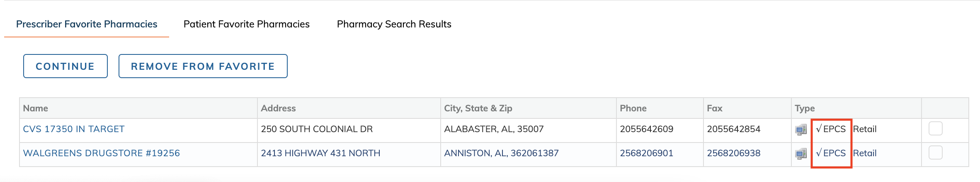The height and width of the screenshot is (182, 980).
Task: Select the checkbox for CVS 17350 IN TARGET
Action: 935,128
